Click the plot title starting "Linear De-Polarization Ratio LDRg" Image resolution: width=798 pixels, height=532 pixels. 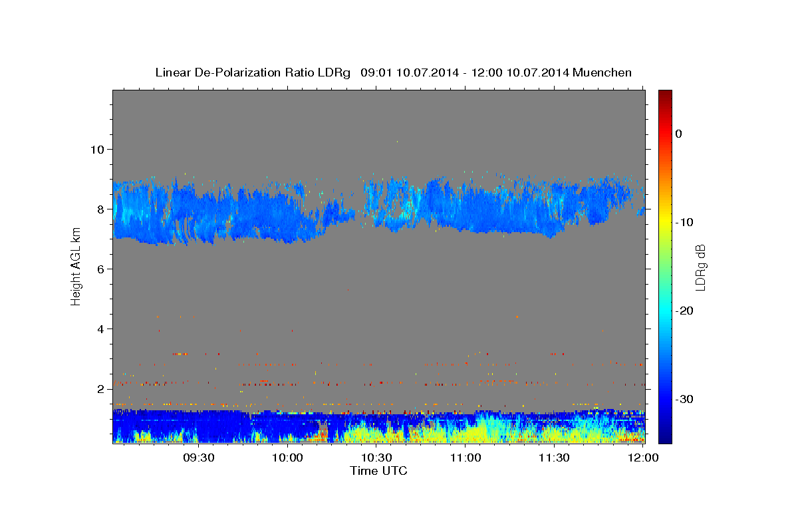click(x=393, y=72)
